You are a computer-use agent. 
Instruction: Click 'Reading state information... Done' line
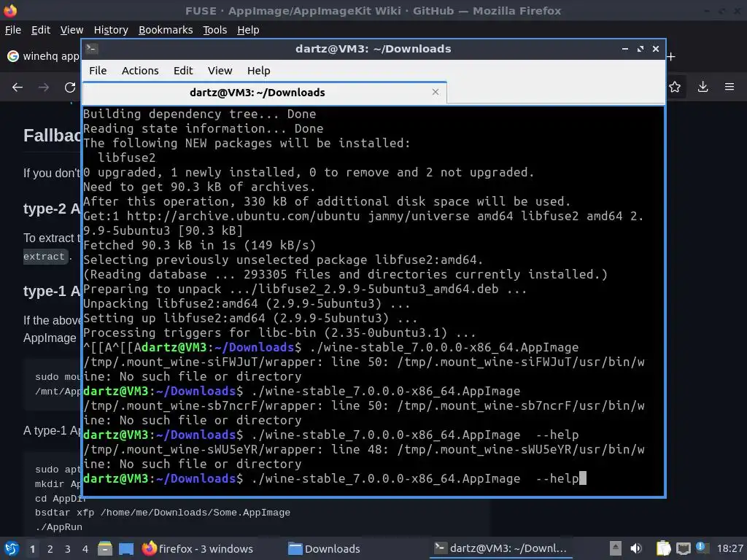coord(204,128)
